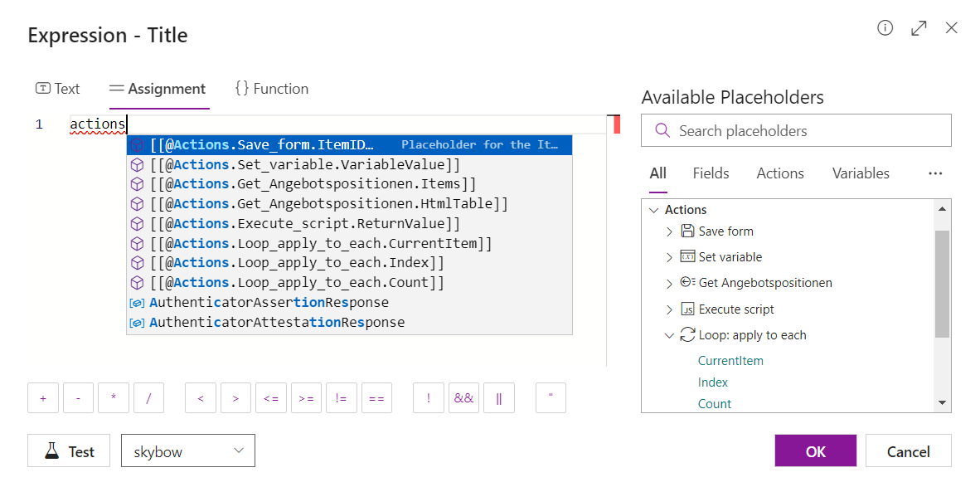Select Loop_apply_to_each.CurrentItem suggestion
This screenshot has width=980, height=487.
[349, 243]
